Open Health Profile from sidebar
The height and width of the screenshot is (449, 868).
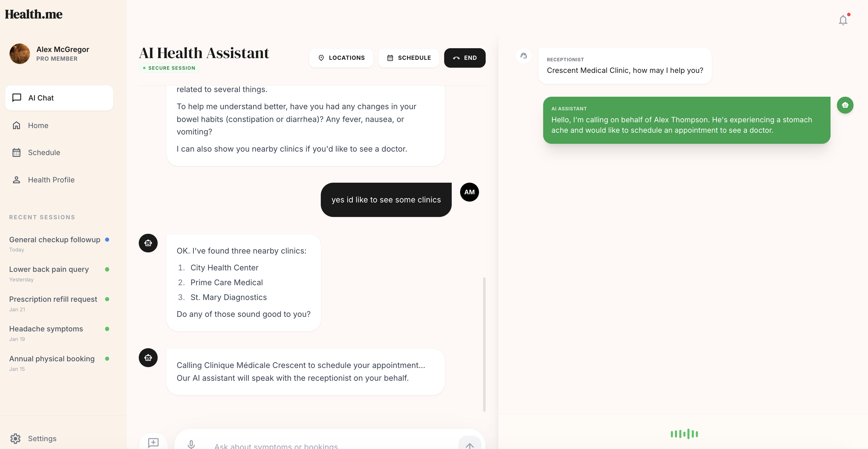click(x=51, y=180)
